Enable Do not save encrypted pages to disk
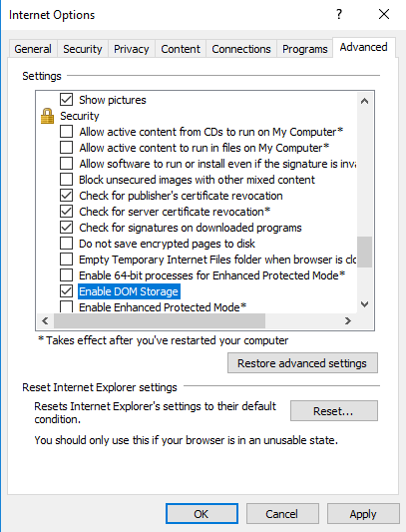 (x=66, y=244)
